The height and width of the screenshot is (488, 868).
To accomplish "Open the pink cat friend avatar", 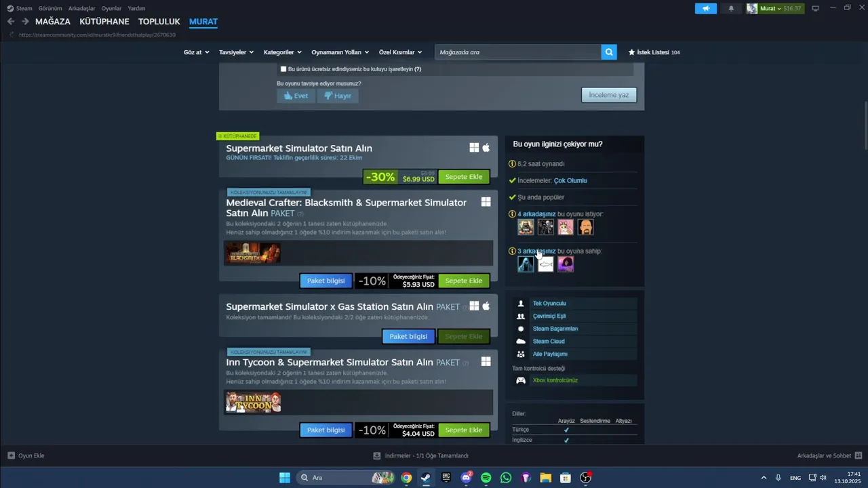I will pos(566,227).
